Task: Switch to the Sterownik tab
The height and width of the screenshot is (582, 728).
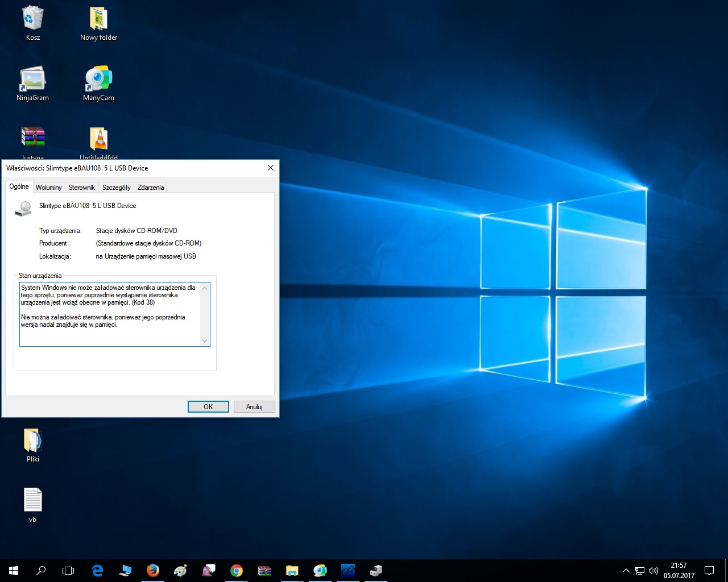Action: pos(82,188)
